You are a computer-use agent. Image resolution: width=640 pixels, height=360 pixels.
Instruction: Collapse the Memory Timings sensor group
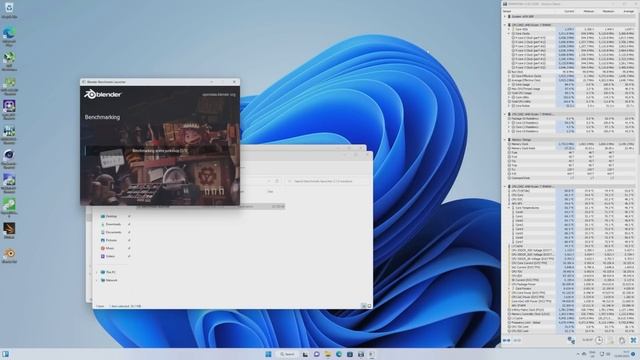505,140
